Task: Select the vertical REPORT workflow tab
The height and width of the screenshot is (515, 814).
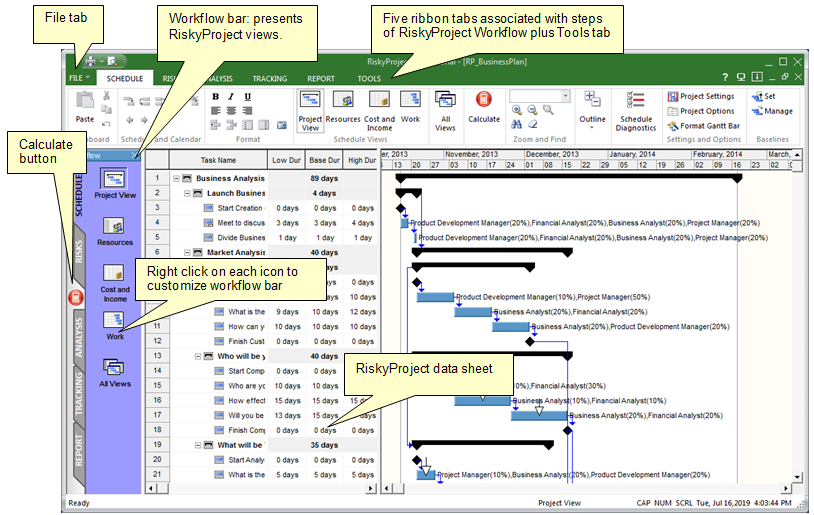Action: tap(78, 451)
